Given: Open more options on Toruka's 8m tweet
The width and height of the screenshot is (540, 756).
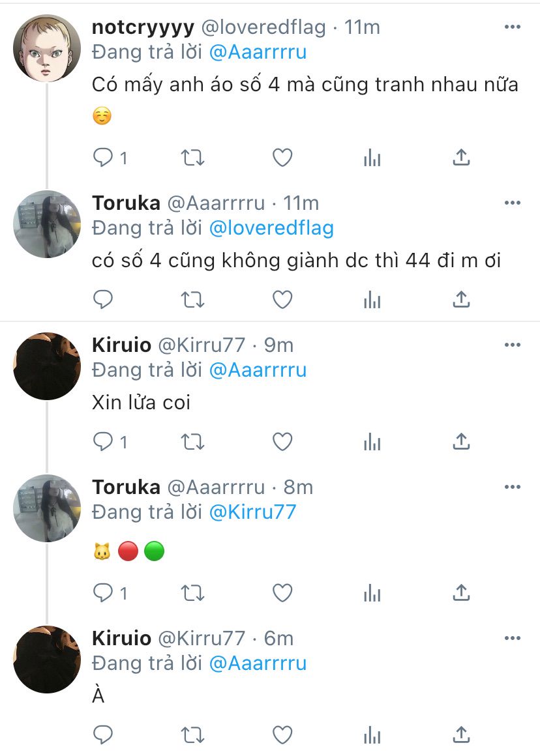Looking at the screenshot, I should tap(513, 487).
